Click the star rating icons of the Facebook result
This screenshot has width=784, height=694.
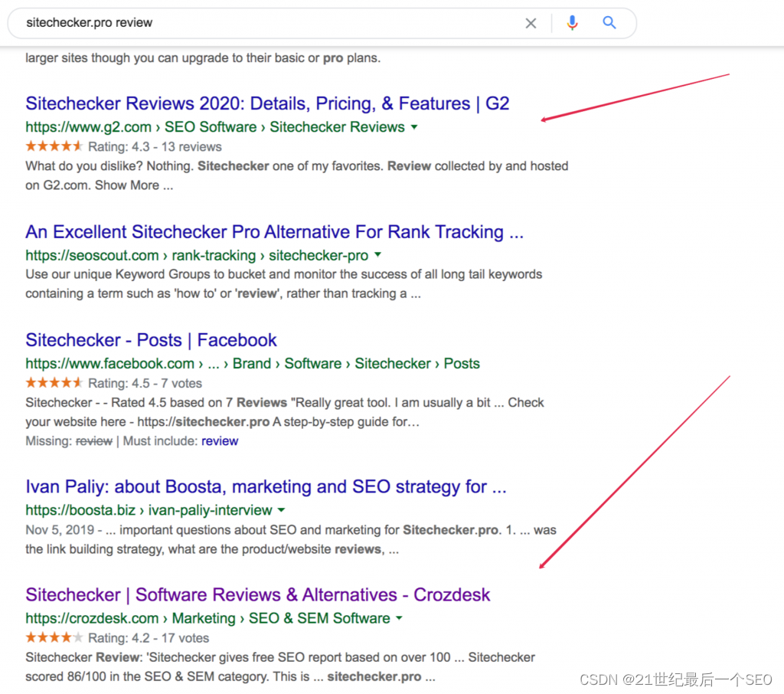[x=54, y=383]
